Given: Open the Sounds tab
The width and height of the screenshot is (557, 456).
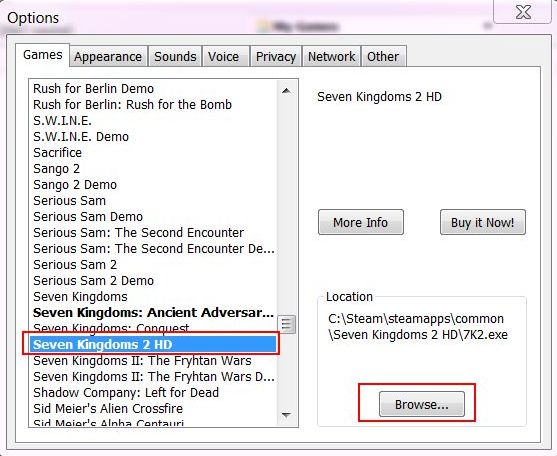Looking at the screenshot, I should click(x=175, y=56).
